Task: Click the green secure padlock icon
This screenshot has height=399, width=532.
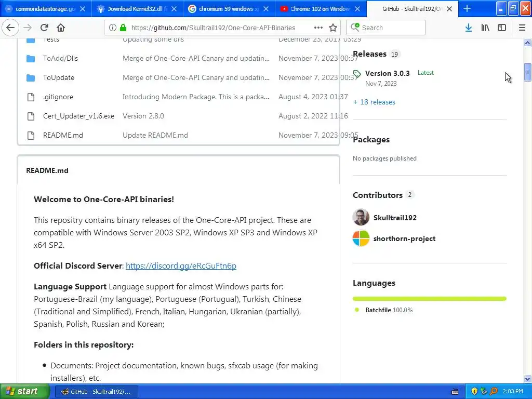Action: (123, 28)
